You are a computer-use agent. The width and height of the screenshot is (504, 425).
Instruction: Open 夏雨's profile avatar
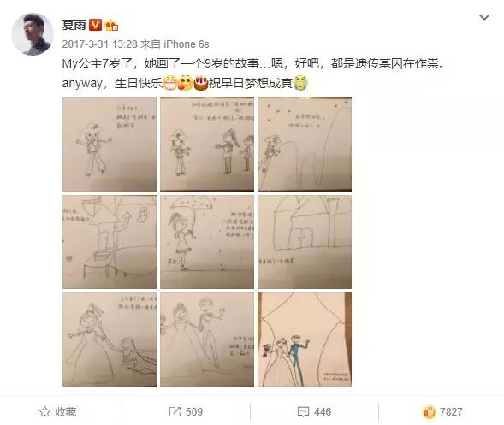click(33, 34)
